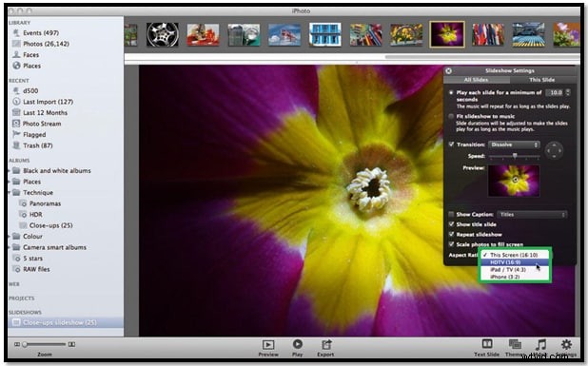
Task: Click the filmstrip horizontal scrollbar
Action: click(x=482, y=57)
